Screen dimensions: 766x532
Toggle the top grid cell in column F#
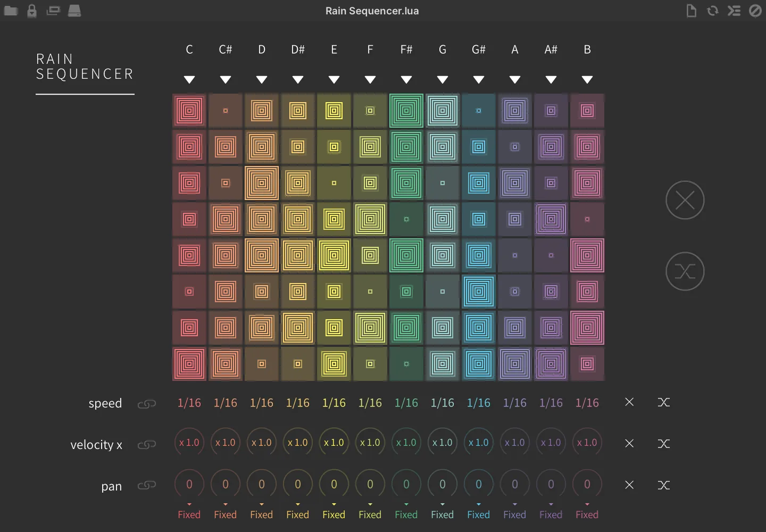[406, 111]
